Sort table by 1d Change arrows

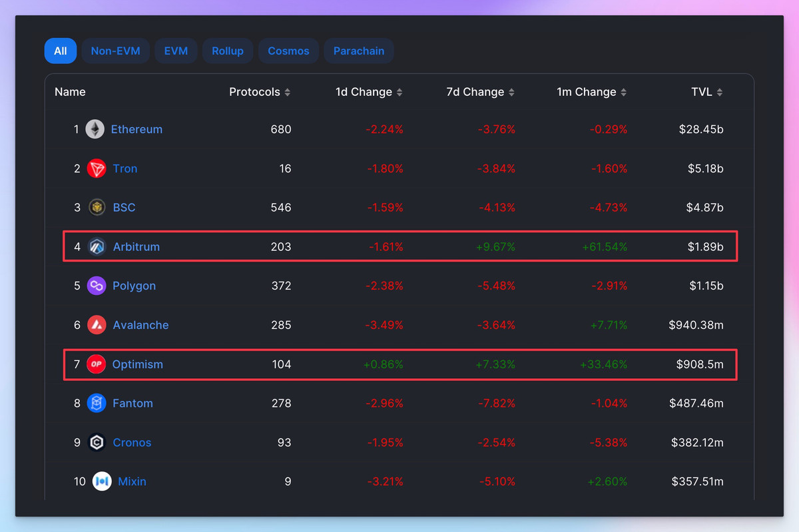tap(400, 93)
